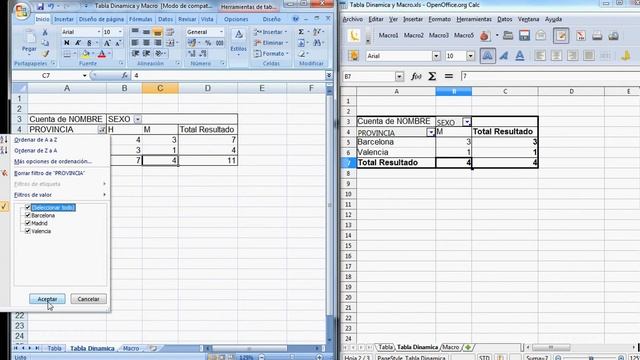640x360 pixels.
Task: Click OpenOffice justify alignment icon
Action: (x=588, y=56)
